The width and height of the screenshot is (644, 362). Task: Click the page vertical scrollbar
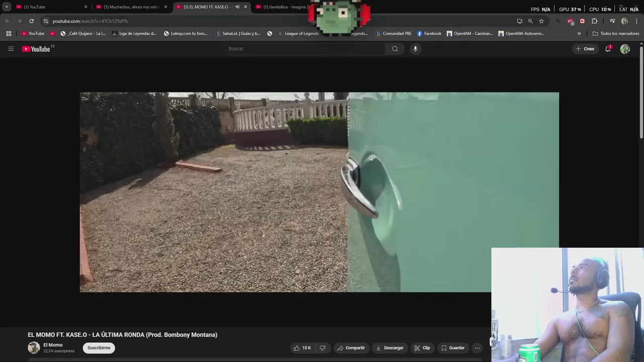click(641, 93)
